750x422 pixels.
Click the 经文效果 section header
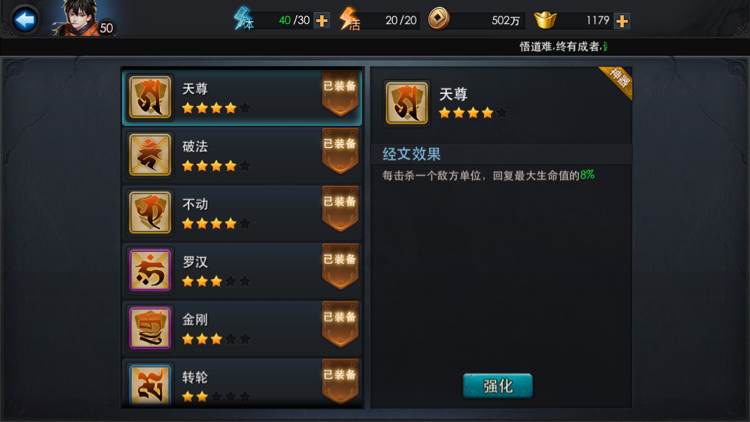pyautogui.click(x=411, y=154)
